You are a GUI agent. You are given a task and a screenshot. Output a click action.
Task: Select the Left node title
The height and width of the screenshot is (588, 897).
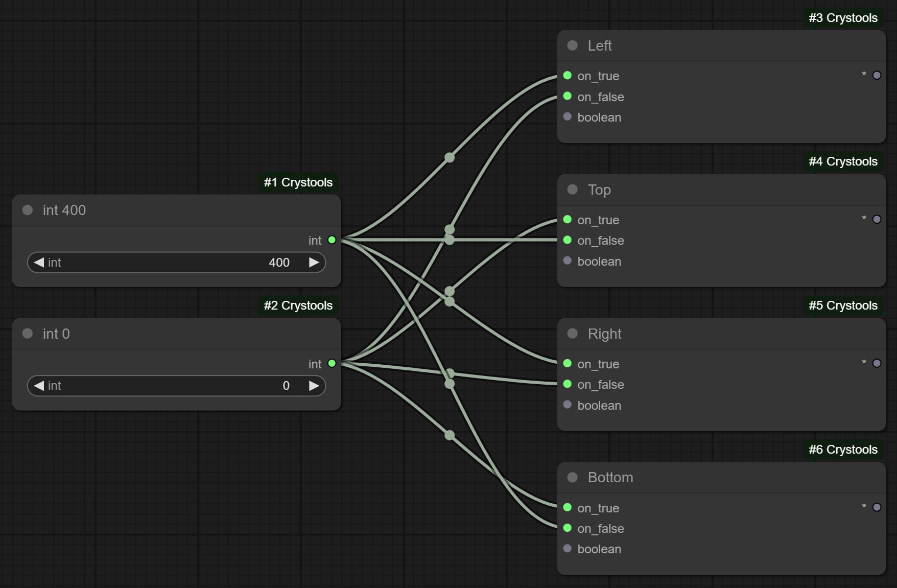pyautogui.click(x=600, y=45)
